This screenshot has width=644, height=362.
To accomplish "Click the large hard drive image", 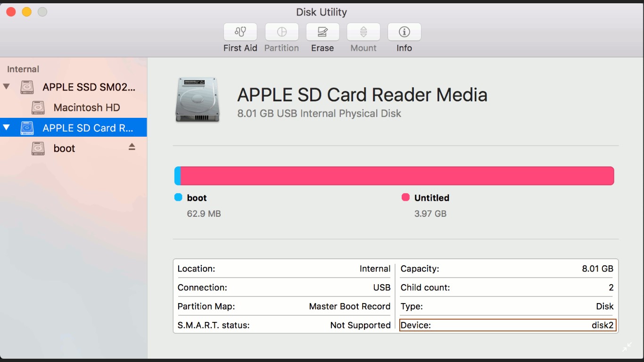I will [x=198, y=100].
